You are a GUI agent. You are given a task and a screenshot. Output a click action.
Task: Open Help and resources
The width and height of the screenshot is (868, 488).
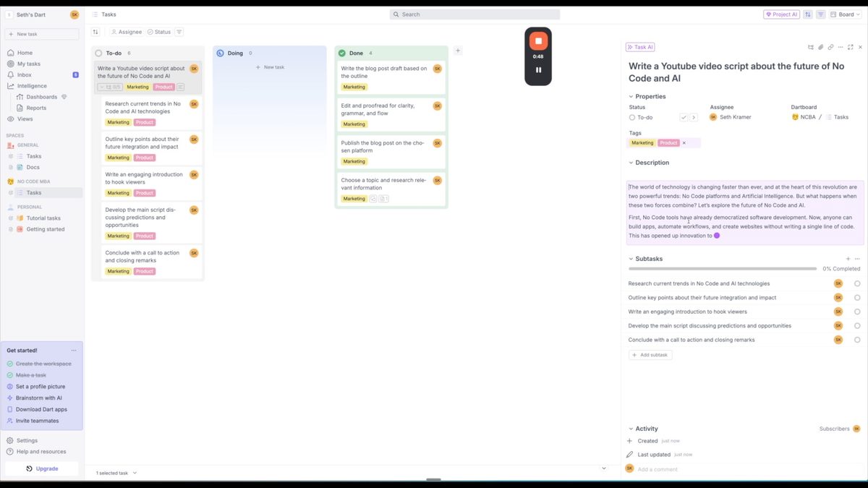pyautogui.click(x=41, y=451)
